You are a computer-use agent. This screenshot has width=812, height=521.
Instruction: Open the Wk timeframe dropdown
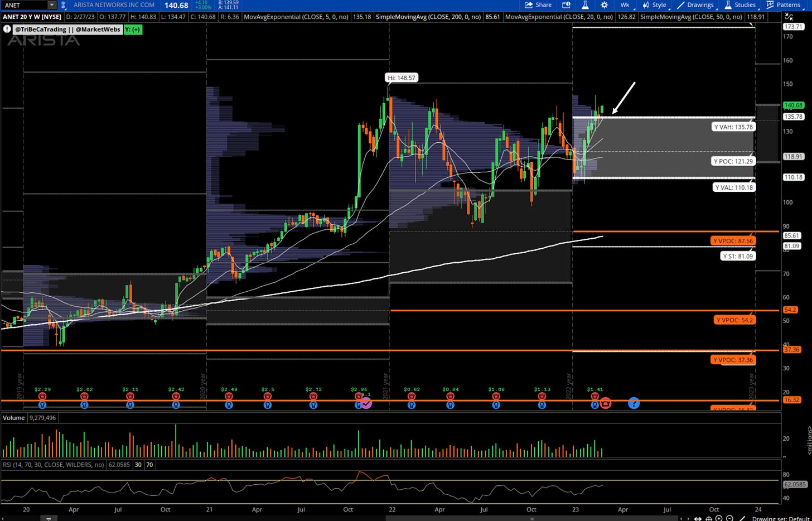(x=625, y=5)
